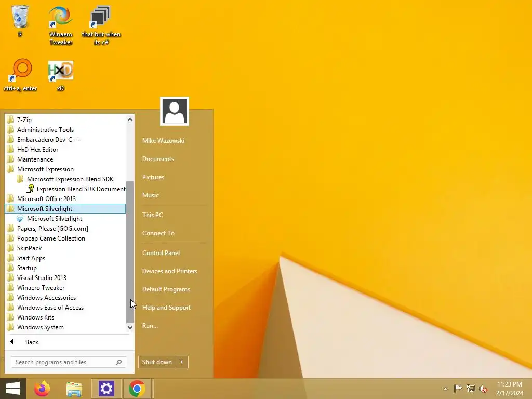Click the Windows Start button

coord(13,389)
